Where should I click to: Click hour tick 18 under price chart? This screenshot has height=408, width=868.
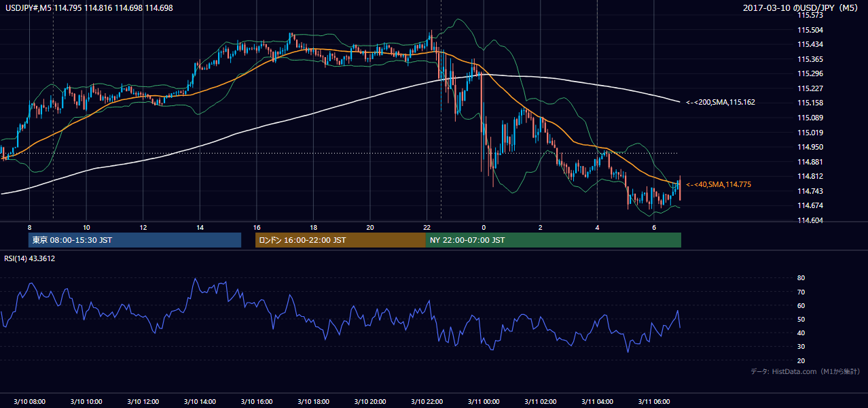313,226
